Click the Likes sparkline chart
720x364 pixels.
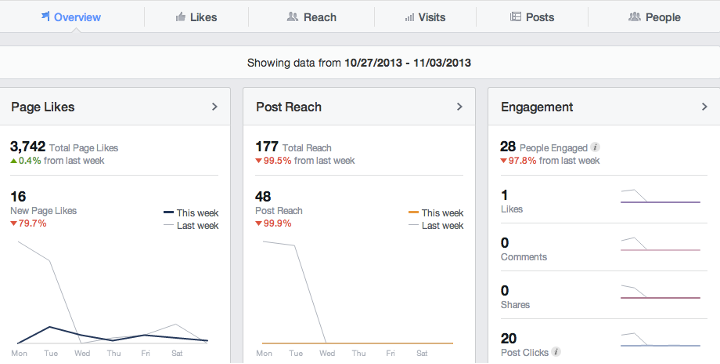click(660, 196)
